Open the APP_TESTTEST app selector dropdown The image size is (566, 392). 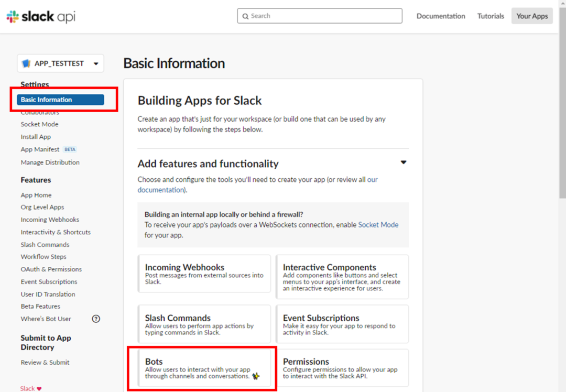[x=60, y=63]
